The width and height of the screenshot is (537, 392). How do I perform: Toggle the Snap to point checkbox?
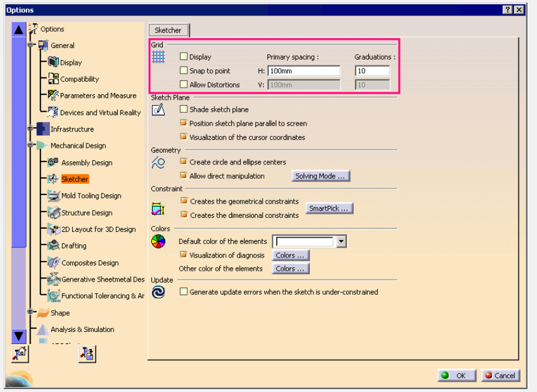click(184, 71)
